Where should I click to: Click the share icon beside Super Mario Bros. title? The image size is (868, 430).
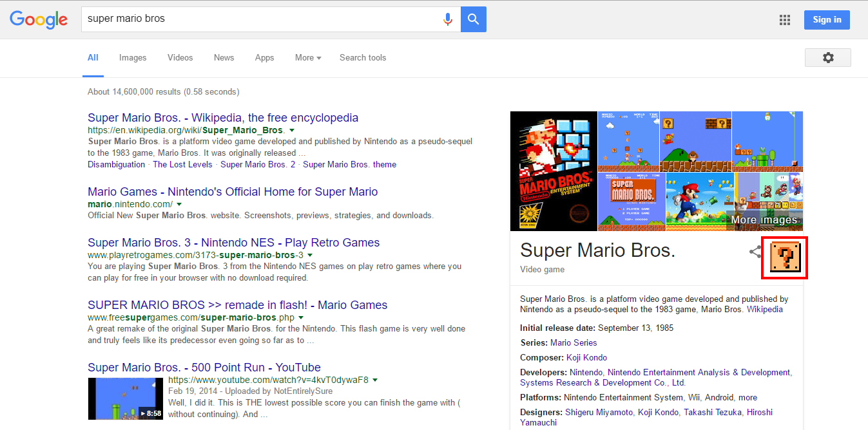755,252
